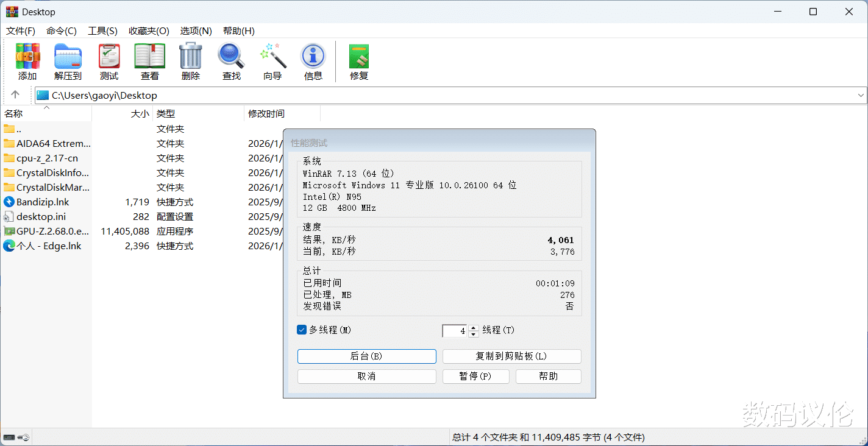
Task: Click the 帮助 button in the benchmark dialog
Action: 549,377
